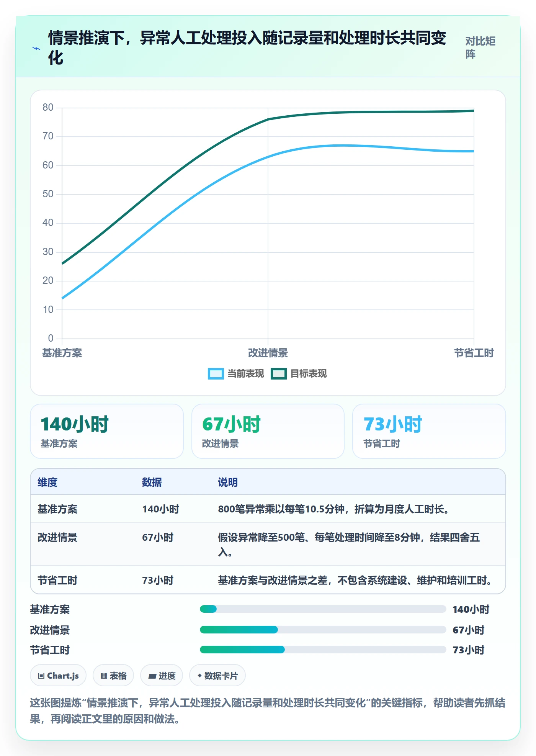
Task: Click the 基准方案 progress row label
Action: (x=50, y=609)
